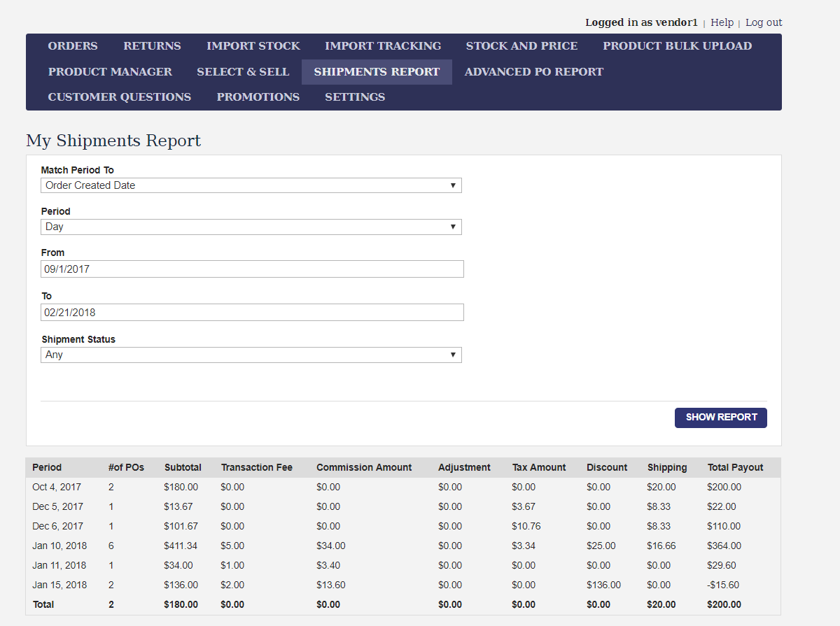Click the $16.66 shipping value
This screenshot has height=626, width=840.
point(661,546)
